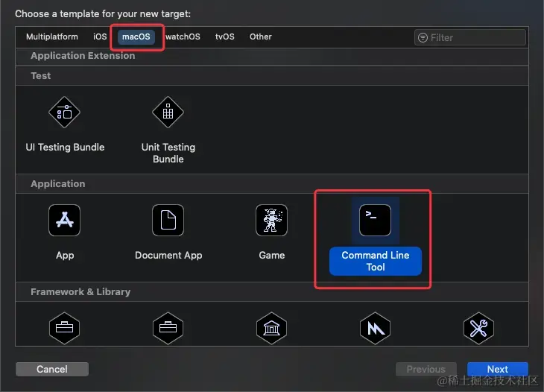The width and height of the screenshot is (544, 392).
Task: Click the Previous button
Action: [426, 369]
